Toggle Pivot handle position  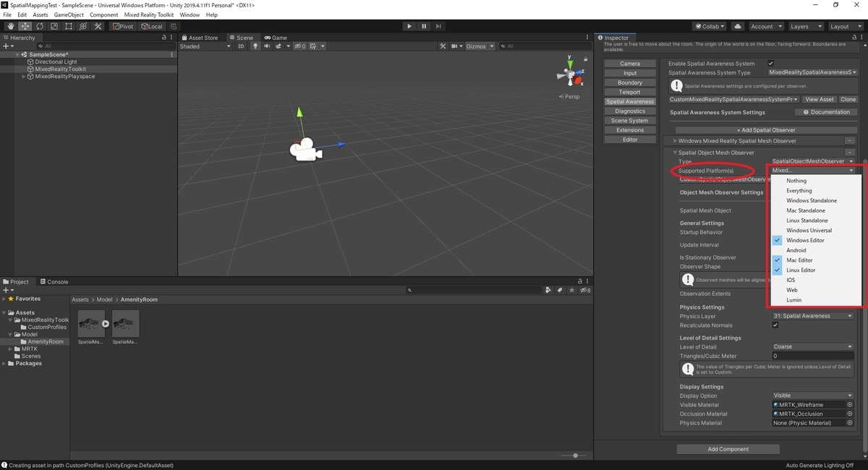[x=123, y=26]
